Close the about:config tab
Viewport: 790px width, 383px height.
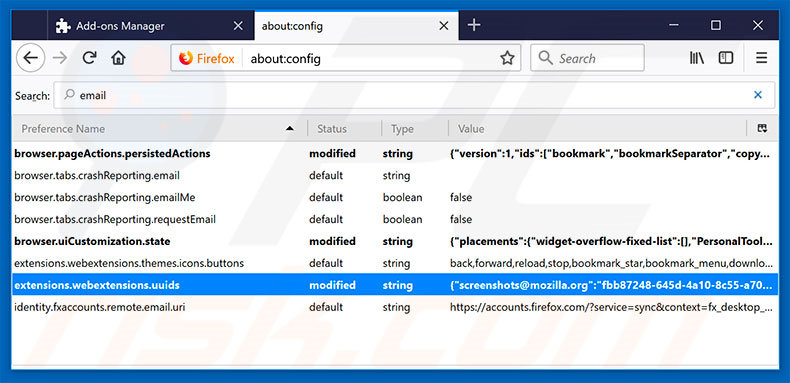coord(444,26)
